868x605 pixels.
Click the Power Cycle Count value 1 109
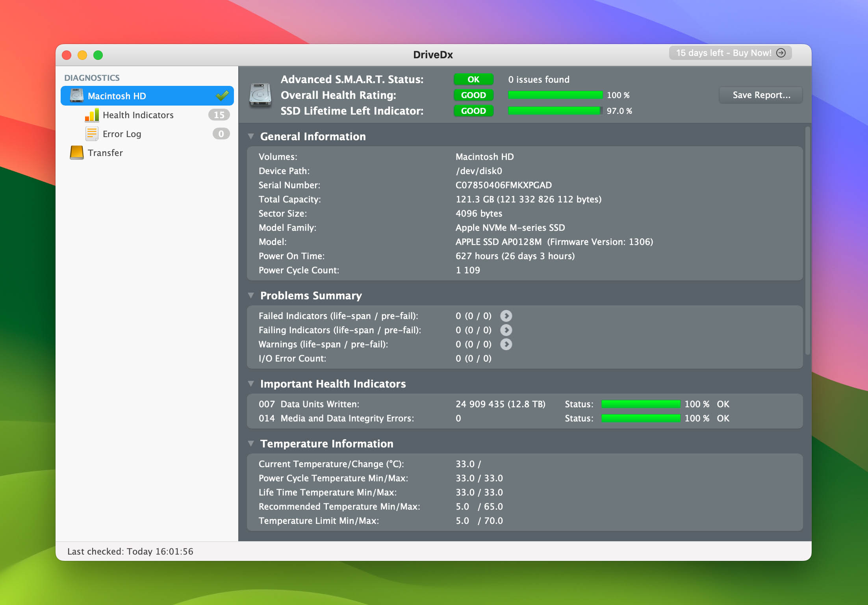(x=468, y=270)
